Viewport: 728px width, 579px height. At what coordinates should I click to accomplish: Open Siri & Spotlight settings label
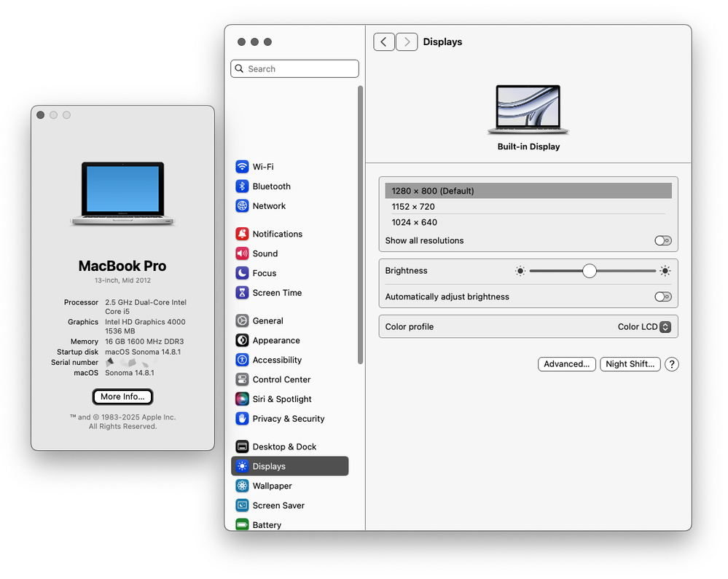282,399
